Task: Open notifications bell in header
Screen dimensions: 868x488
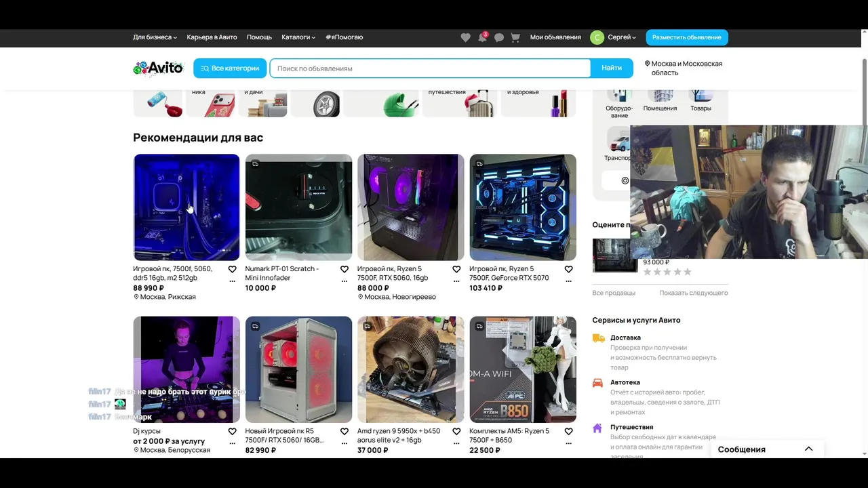Action: pyautogui.click(x=482, y=37)
